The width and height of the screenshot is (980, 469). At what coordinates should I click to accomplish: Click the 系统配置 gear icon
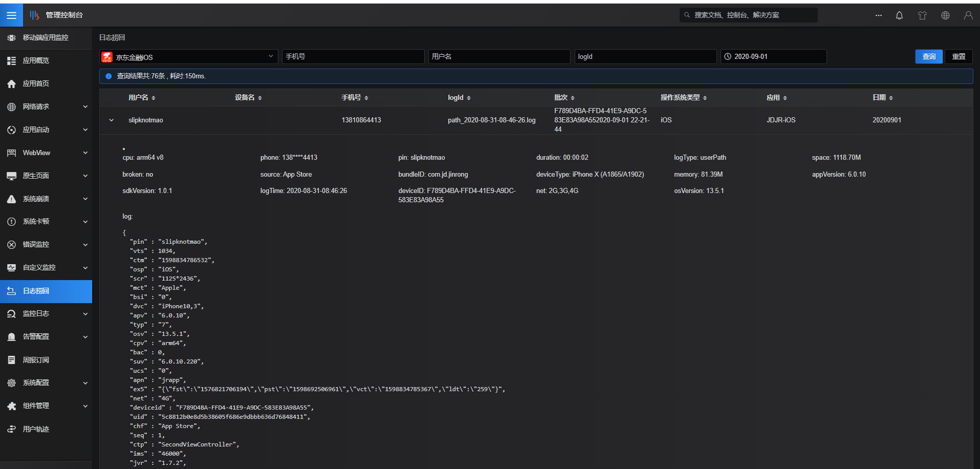pyautogui.click(x=11, y=383)
